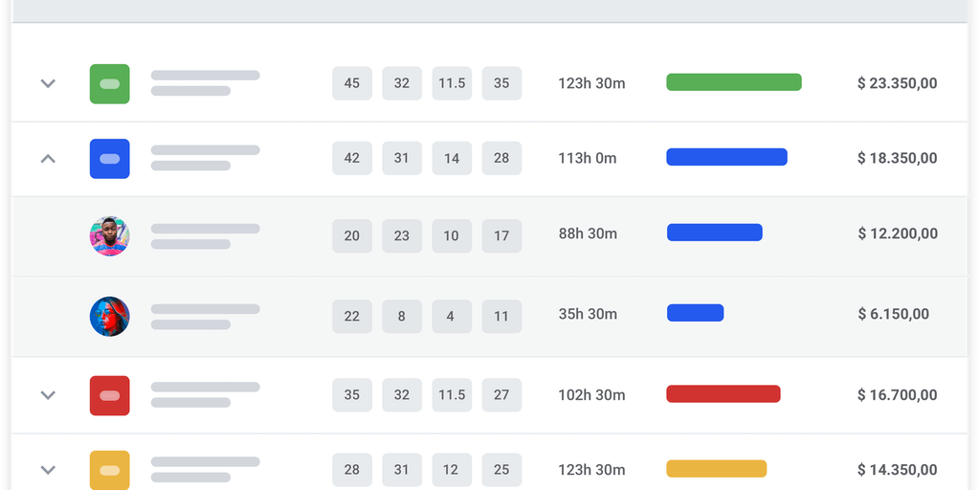Open the avatar in the 35h 30m row

pyautogui.click(x=109, y=316)
